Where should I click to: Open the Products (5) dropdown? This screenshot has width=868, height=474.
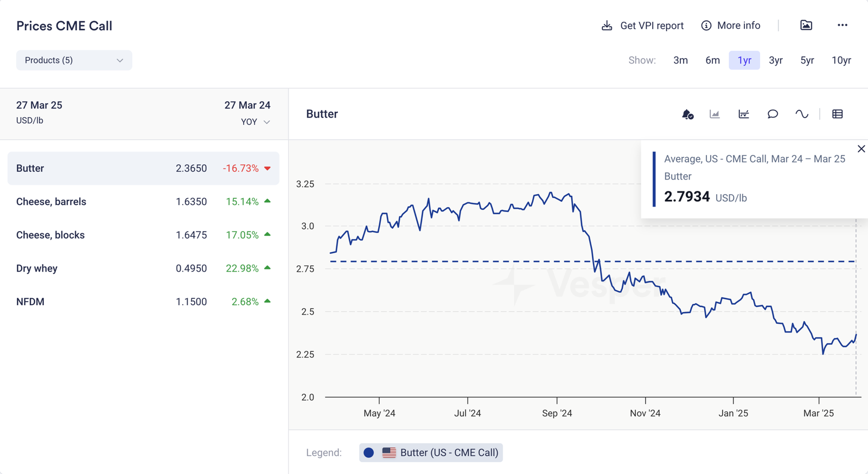pyautogui.click(x=74, y=60)
